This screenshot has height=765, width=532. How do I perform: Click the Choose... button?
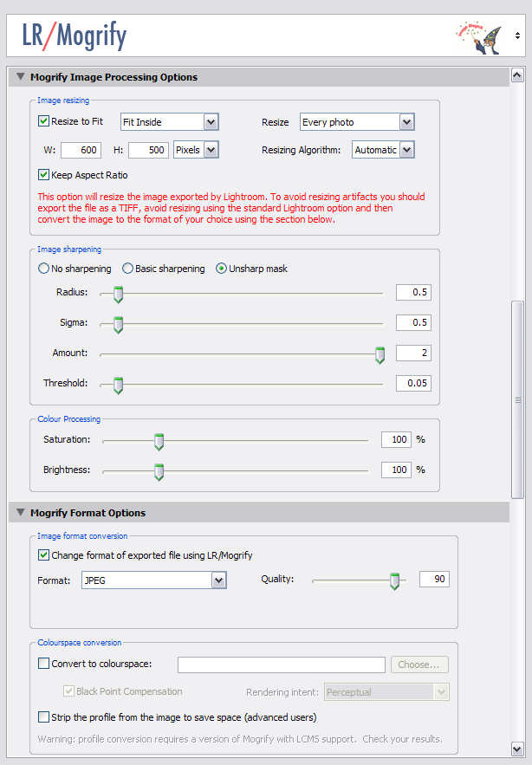click(x=419, y=665)
